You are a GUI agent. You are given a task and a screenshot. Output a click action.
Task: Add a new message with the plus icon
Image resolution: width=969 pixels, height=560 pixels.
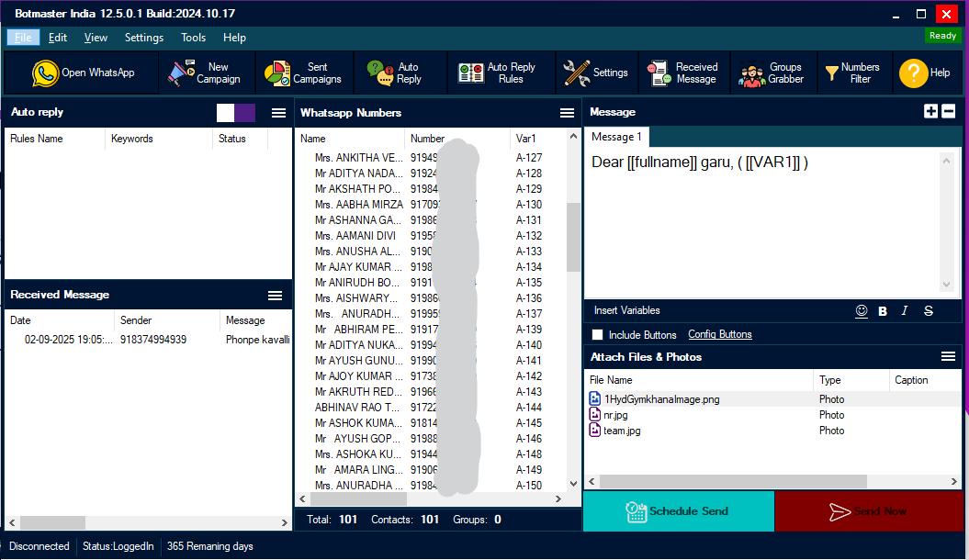pyautogui.click(x=930, y=111)
